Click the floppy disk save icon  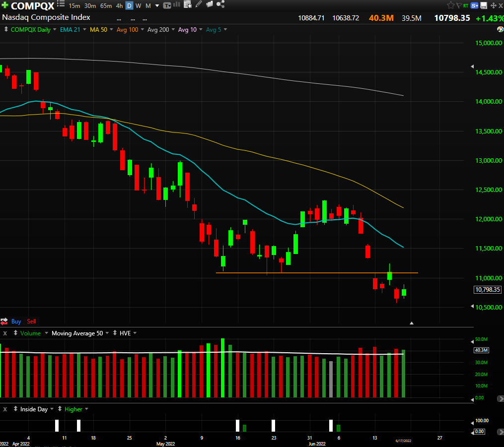pos(484,5)
